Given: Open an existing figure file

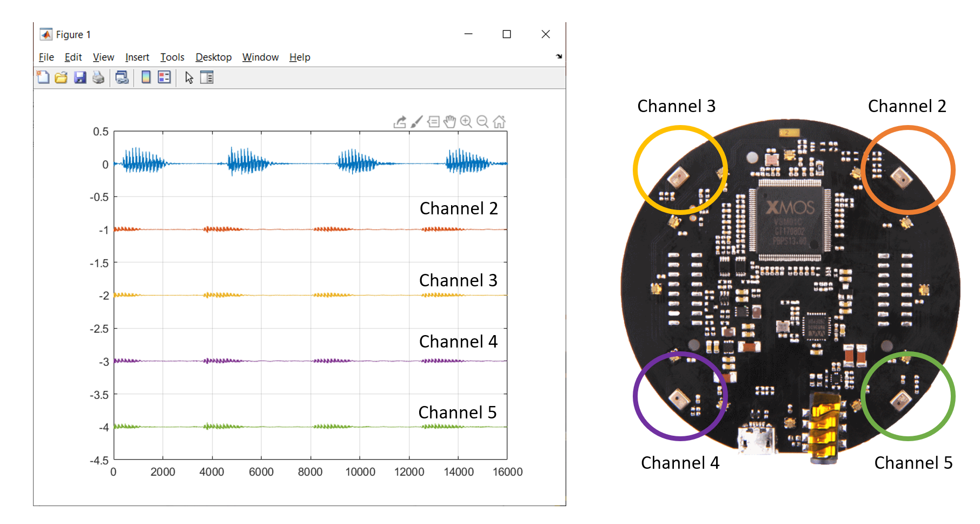Looking at the screenshot, I should point(61,77).
